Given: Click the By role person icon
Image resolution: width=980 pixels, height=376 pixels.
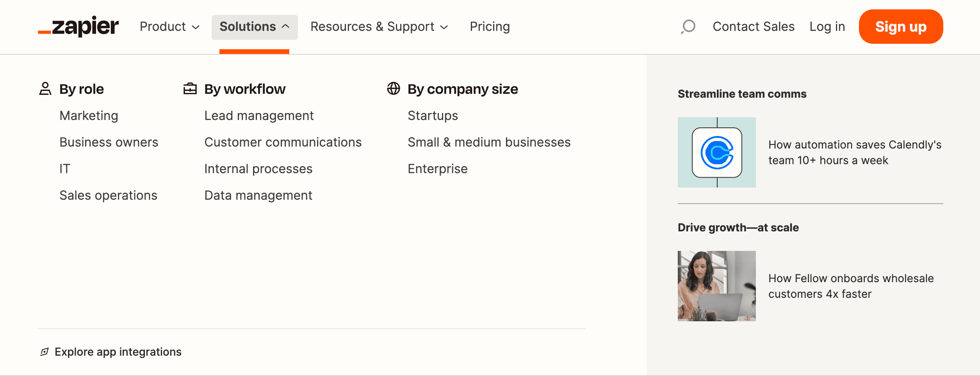Looking at the screenshot, I should tap(45, 89).
